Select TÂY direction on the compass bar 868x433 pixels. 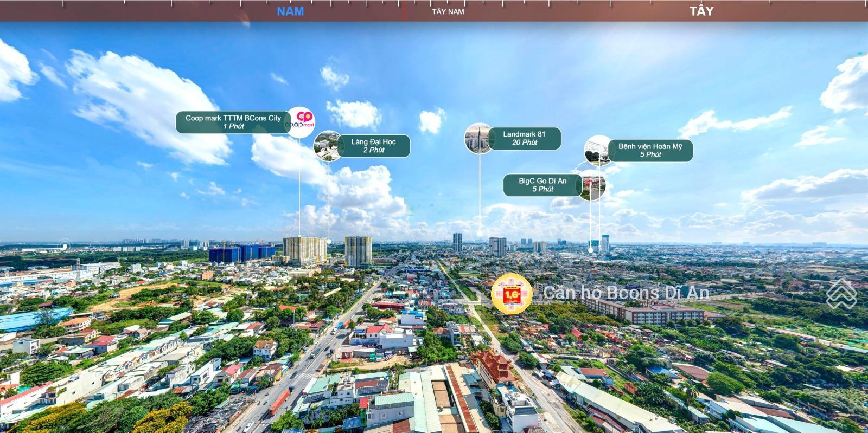point(701,11)
